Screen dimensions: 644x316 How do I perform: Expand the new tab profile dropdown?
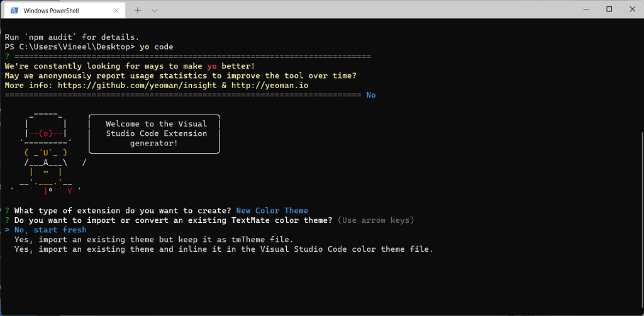click(154, 10)
